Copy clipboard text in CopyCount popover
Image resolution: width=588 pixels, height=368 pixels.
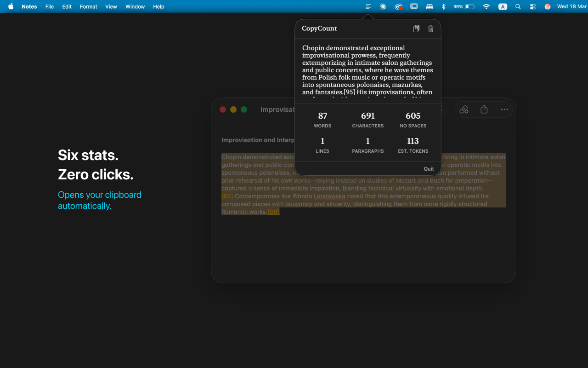pos(416,29)
